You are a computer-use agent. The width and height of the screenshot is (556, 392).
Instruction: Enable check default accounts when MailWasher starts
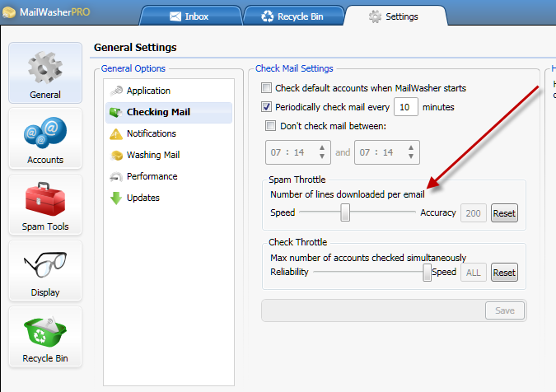pos(266,87)
